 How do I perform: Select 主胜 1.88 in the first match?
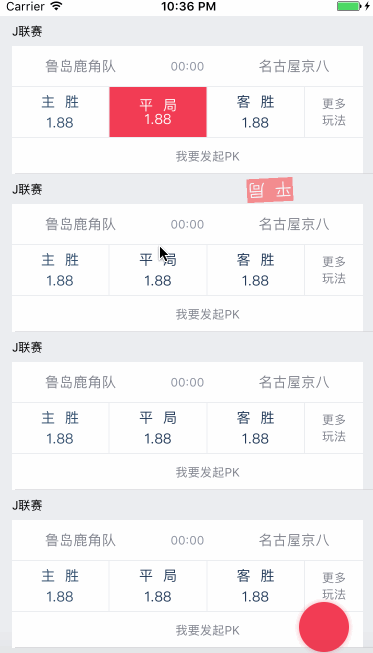pos(60,112)
